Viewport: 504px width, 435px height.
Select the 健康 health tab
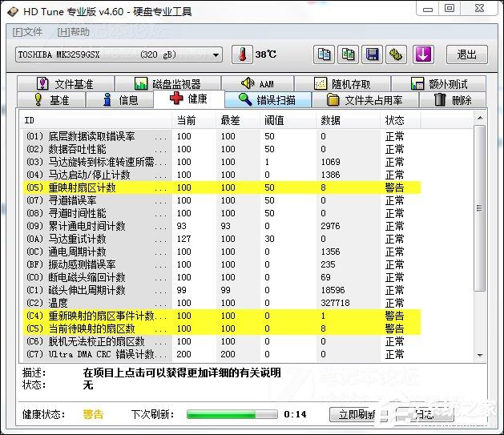pyautogui.click(x=188, y=99)
